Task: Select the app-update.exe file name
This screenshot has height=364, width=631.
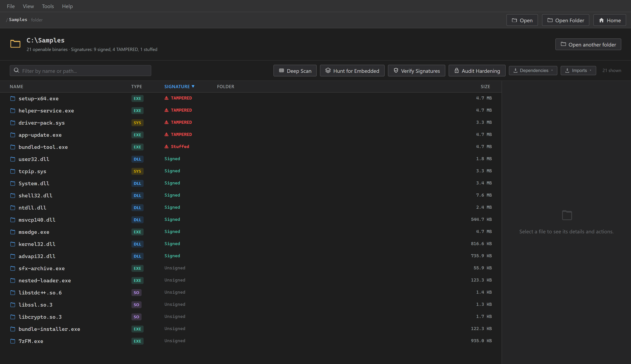Action: point(40,135)
